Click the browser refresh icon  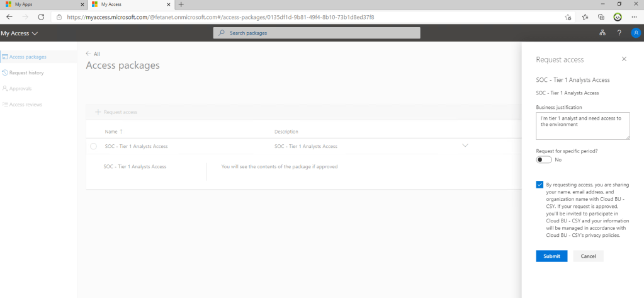(41, 17)
